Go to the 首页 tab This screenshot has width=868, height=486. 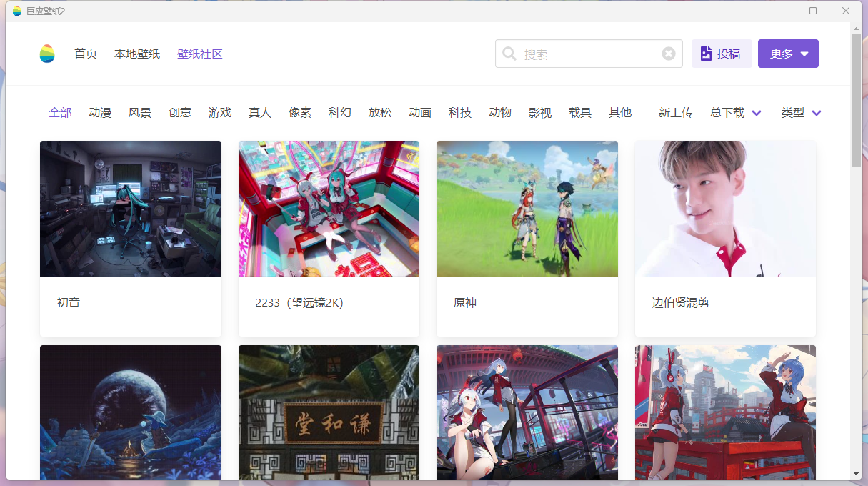pos(86,54)
